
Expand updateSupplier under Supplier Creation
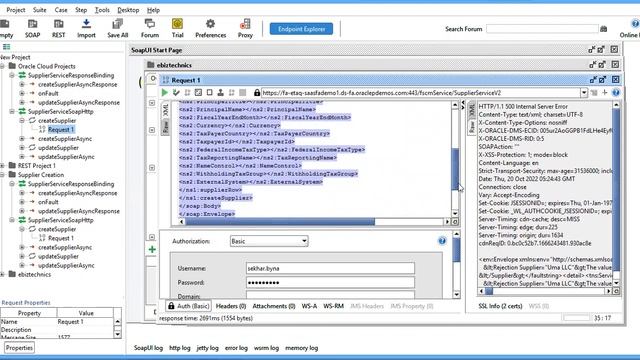[x=22, y=256]
